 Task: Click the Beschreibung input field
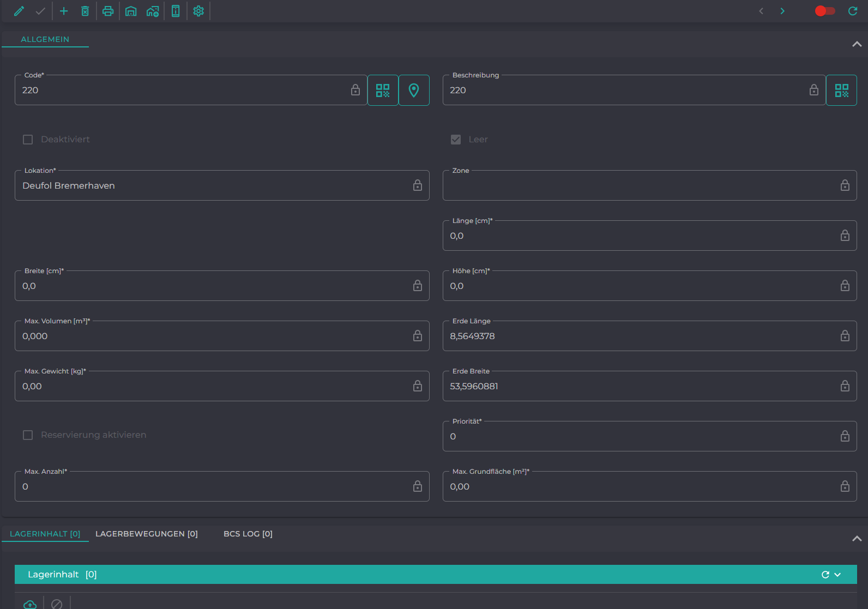pos(634,90)
